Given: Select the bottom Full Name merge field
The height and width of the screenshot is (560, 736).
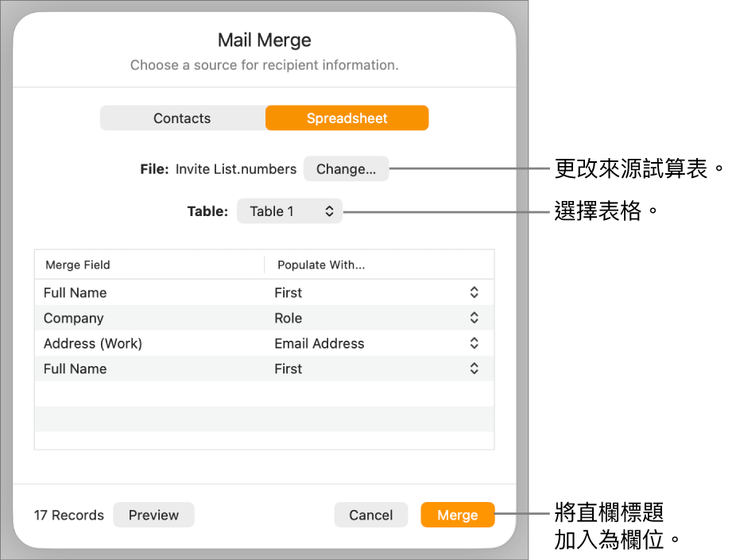Looking at the screenshot, I should coord(76,369).
